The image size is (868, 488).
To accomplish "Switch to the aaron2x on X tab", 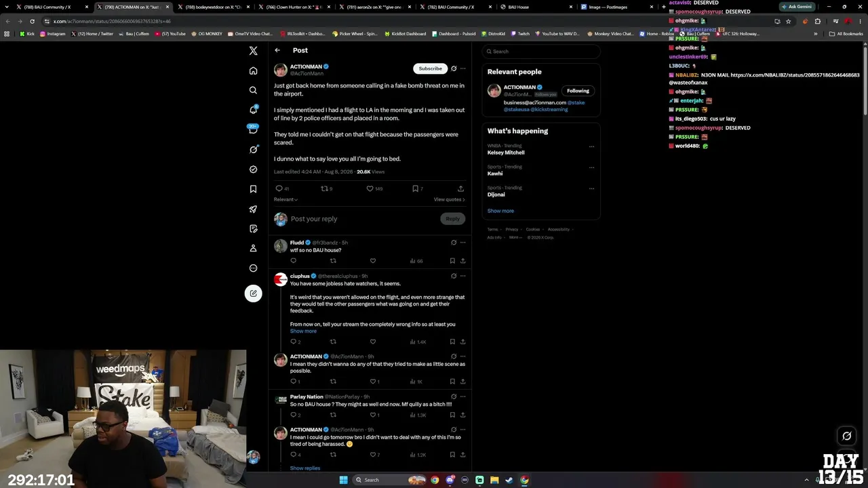I will click(x=371, y=7).
